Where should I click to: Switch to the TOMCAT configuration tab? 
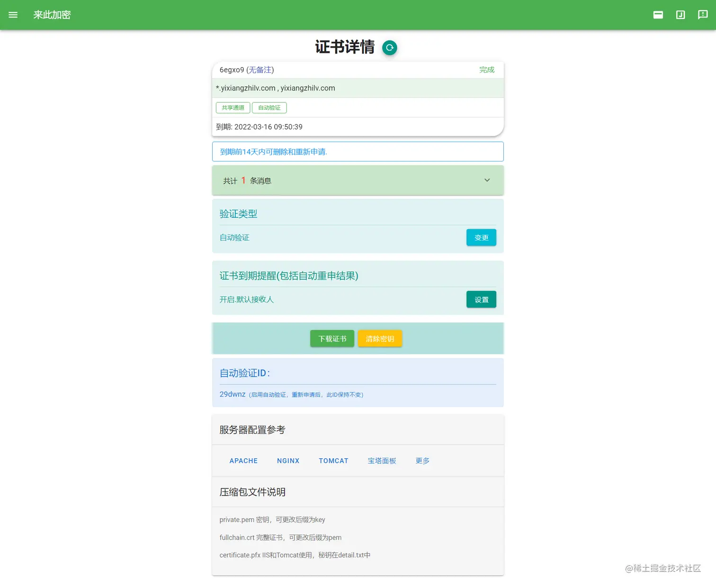point(333,461)
